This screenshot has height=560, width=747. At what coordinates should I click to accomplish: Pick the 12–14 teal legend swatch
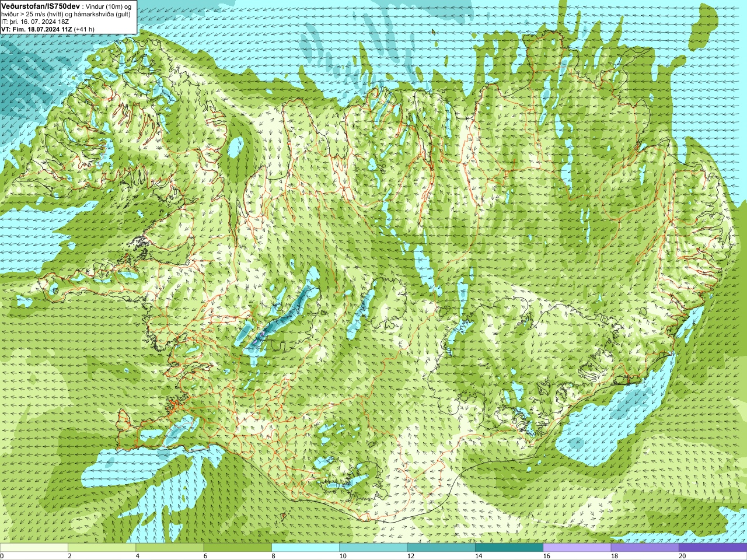tap(441, 548)
